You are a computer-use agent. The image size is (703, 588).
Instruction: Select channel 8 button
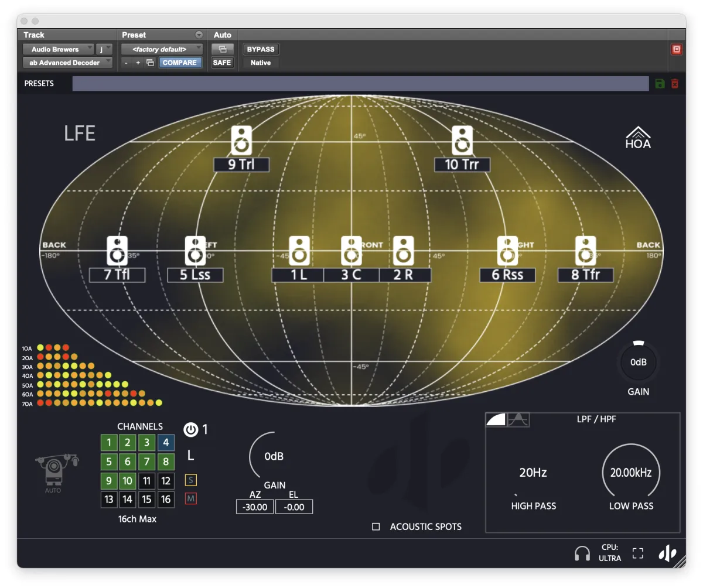(x=166, y=461)
